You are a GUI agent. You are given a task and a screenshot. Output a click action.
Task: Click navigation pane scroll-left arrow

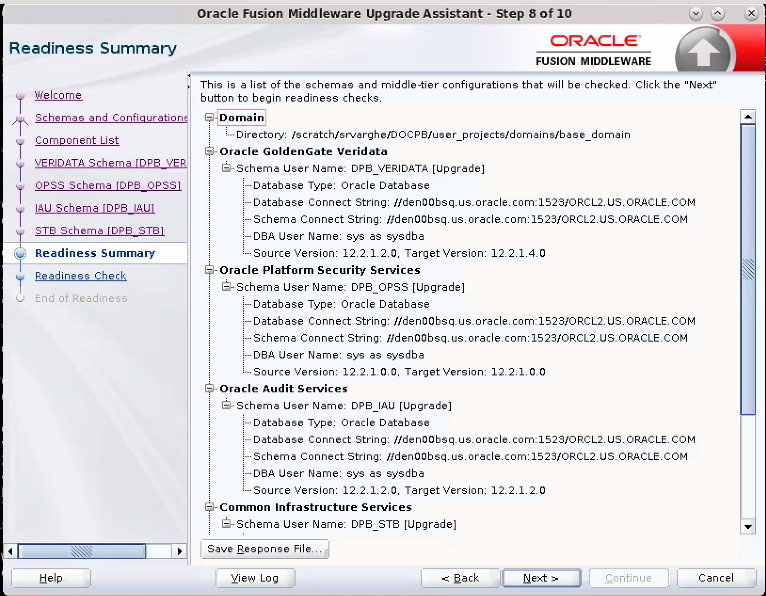point(10,551)
